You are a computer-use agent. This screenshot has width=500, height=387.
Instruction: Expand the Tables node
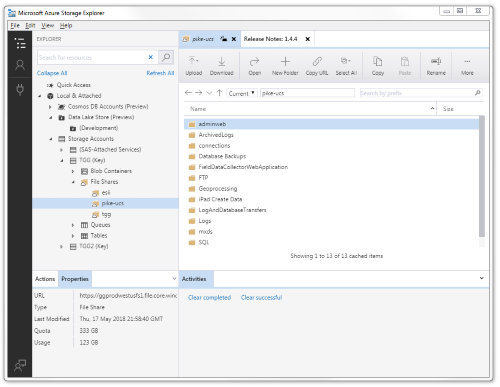tap(73, 236)
